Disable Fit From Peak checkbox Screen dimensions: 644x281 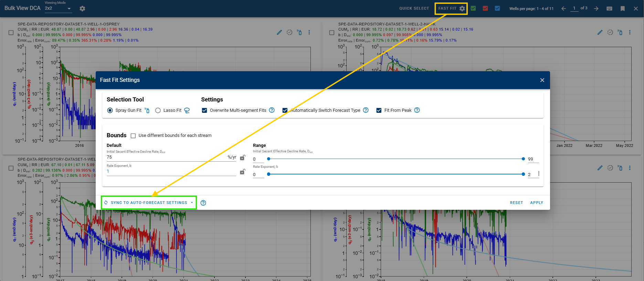[x=379, y=110]
